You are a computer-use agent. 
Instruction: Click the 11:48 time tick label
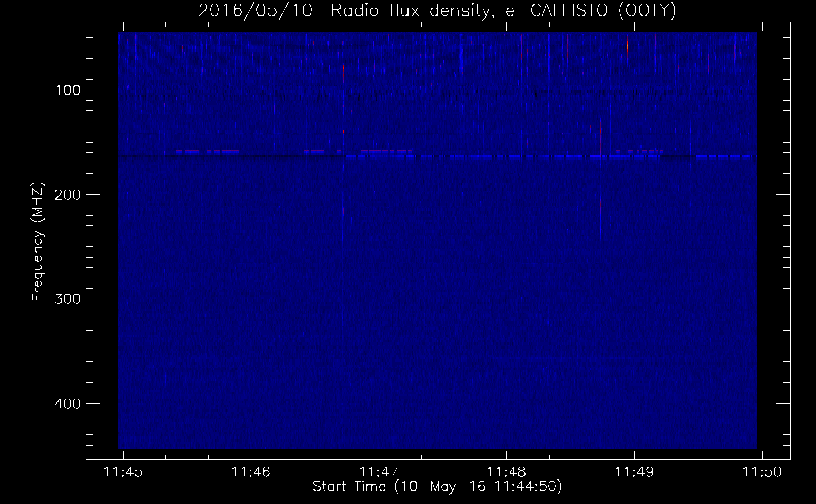(x=506, y=472)
